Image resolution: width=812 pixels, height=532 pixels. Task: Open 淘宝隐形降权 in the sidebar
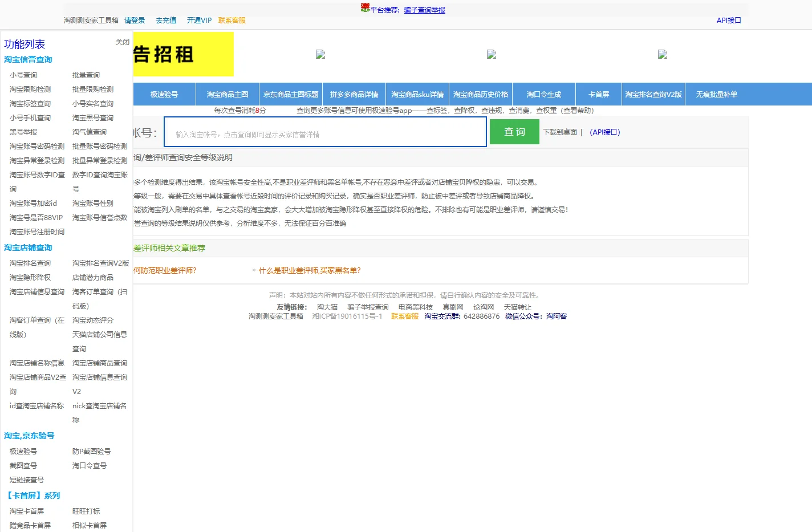click(30, 278)
